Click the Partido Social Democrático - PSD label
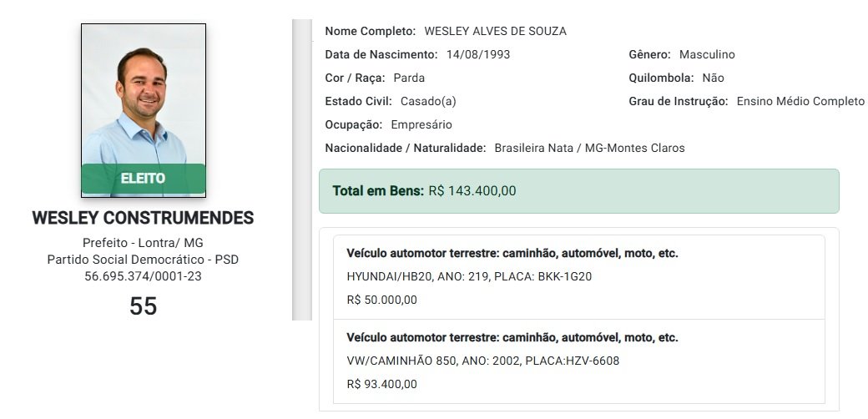The width and height of the screenshot is (868, 419). click(x=143, y=260)
